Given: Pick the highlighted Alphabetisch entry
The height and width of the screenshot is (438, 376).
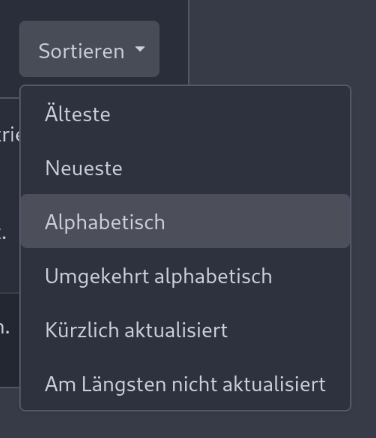Looking at the screenshot, I should [x=185, y=221].
